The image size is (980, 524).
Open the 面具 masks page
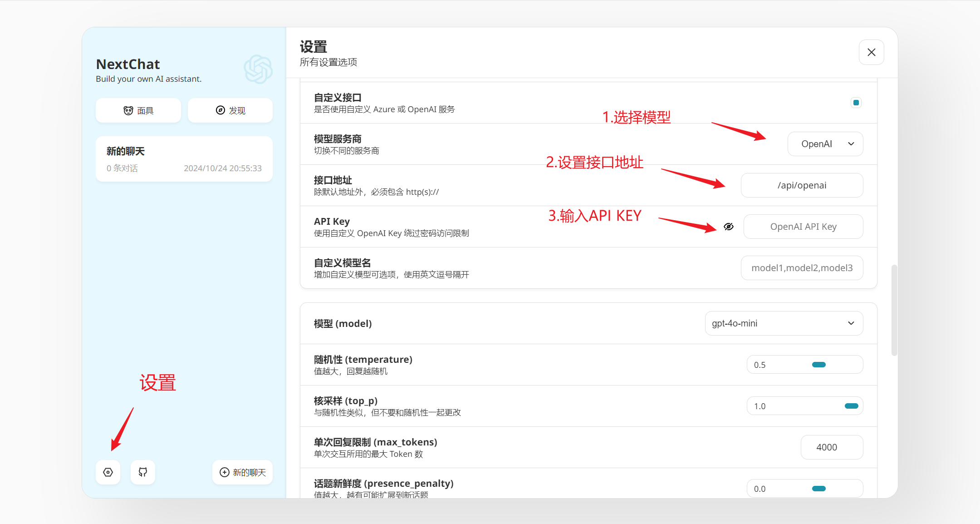tap(138, 110)
